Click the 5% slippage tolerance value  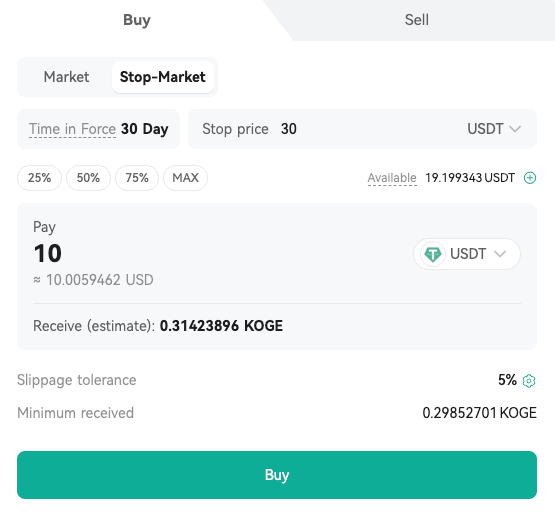click(507, 380)
